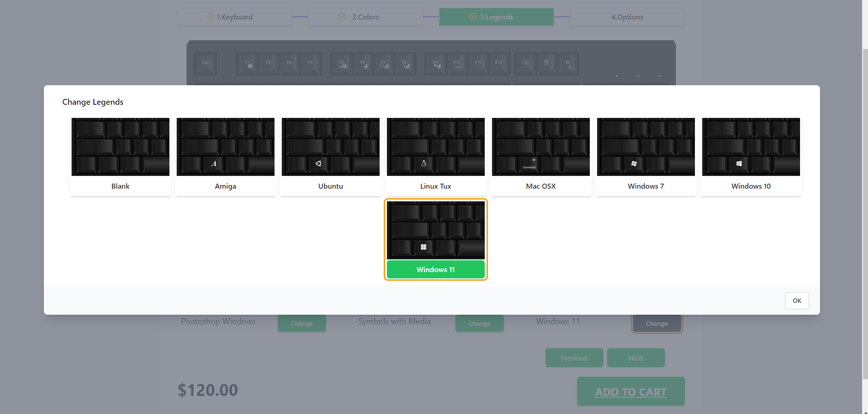Click the F2 key on keyboard preview
The height and width of the screenshot is (414, 868).
(x=268, y=63)
